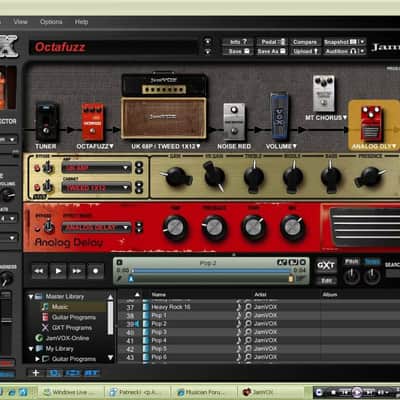Select the JamVOX amp head
The image size is (400, 400).
point(164,86)
